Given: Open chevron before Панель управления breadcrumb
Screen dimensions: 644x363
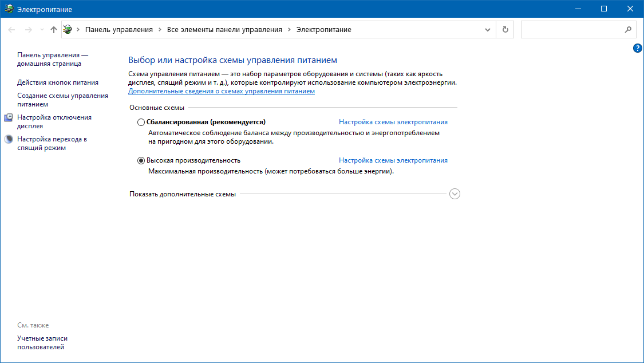Looking at the screenshot, I should (78, 30).
